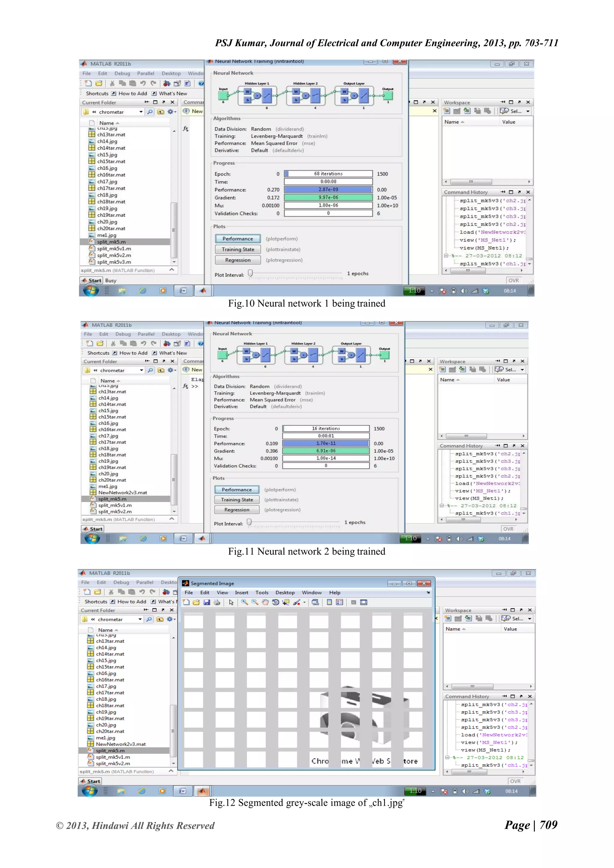Viewport: 614px width, 868px height.
Task: Click the Plot Interval slider handle in Fig.10
Action: tap(250, 273)
